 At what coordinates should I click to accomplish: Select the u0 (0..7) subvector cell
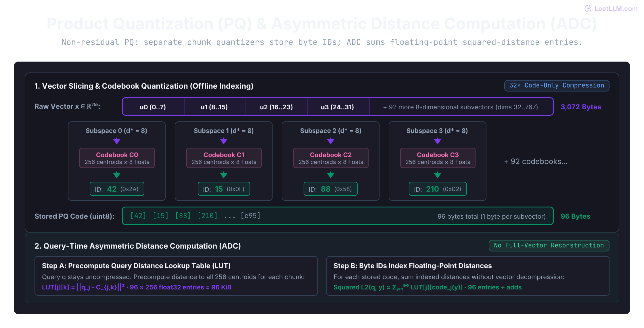[153, 107]
